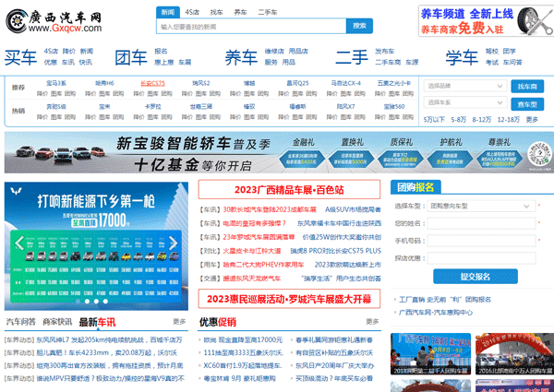Expand the 选择品牌 dropdown
This screenshot has height=392, width=554.
(x=465, y=86)
